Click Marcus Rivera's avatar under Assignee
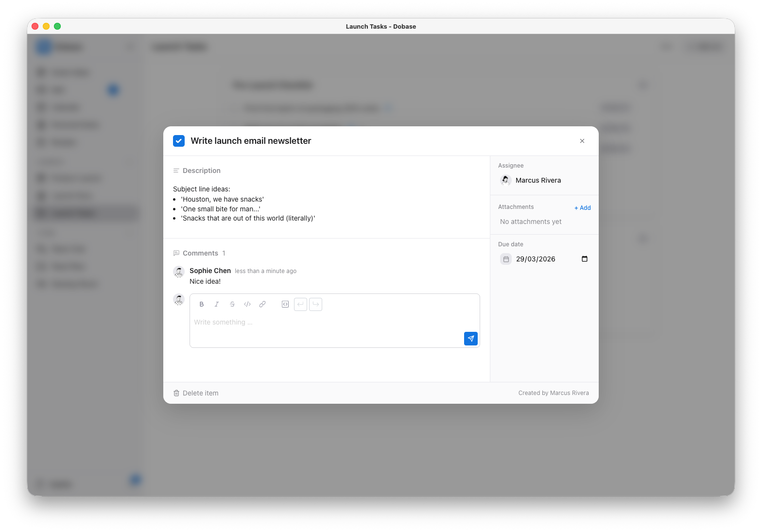Image resolution: width=762 pixels, height=532 pixels. [x=506, y=180]
